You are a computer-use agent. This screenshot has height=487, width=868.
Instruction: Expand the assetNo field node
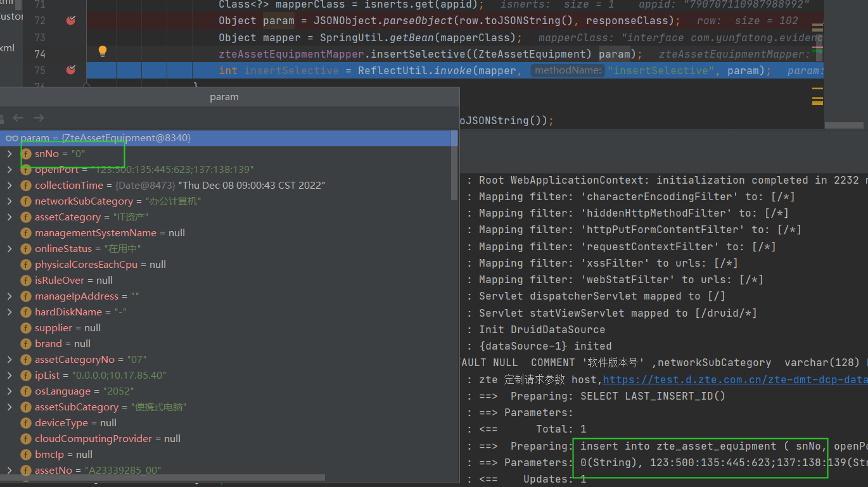click(x=9, y=471)
